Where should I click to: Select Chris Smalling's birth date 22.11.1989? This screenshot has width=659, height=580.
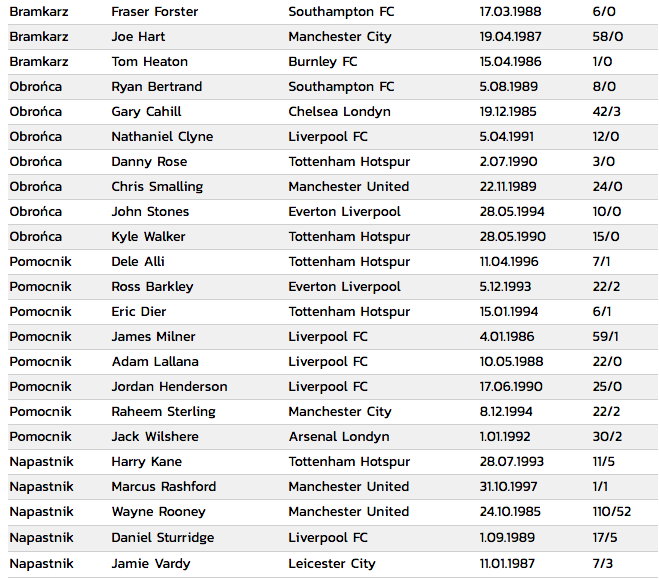coord(508,187)
